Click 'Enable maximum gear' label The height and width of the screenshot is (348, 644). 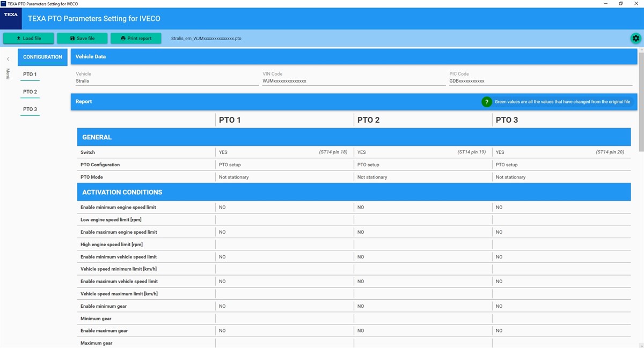104,331
